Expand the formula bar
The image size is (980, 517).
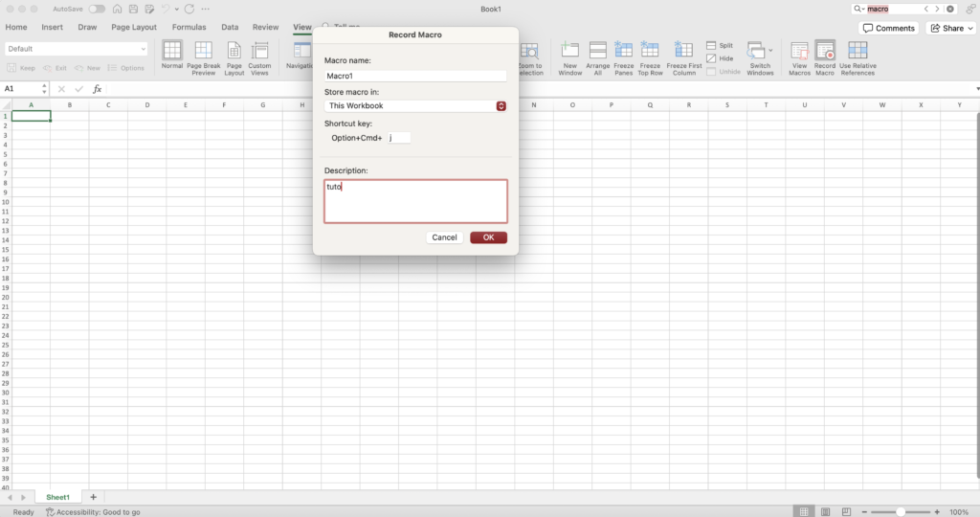(x=977, y=89)
